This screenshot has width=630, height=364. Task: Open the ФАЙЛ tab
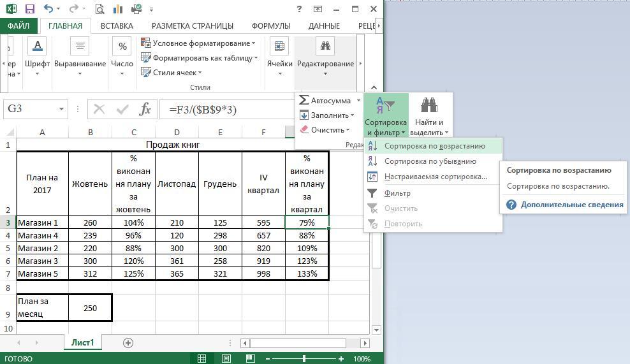click(x=18, y=25)
